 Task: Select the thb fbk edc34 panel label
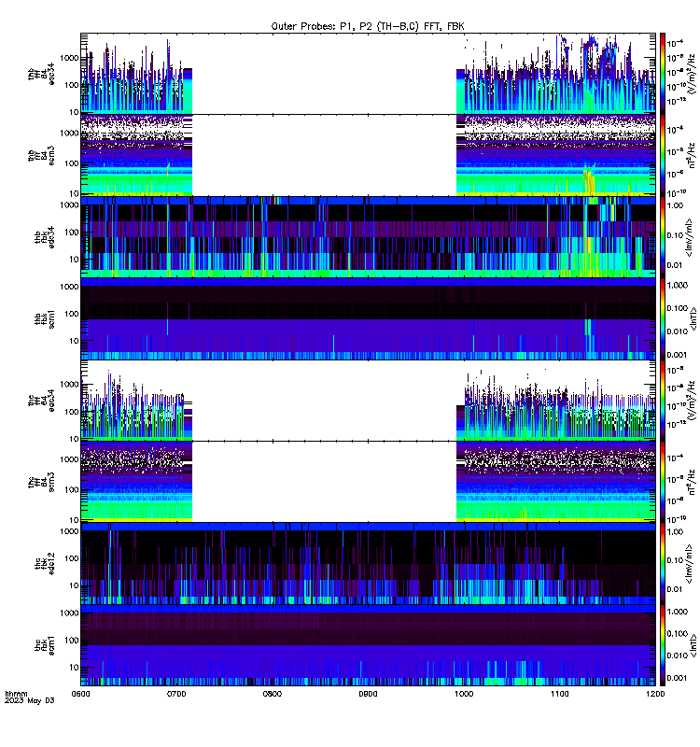[x=45, y=237]
